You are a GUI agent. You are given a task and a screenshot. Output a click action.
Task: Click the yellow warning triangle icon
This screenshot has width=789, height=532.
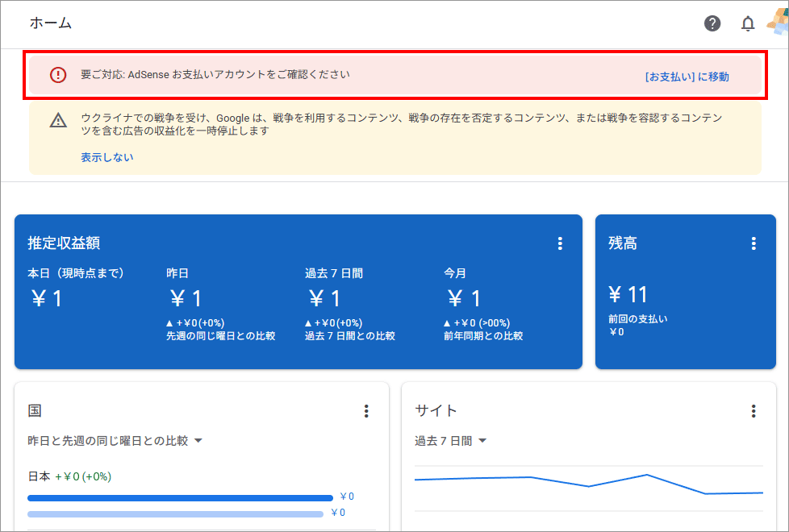[x=58, y=121]
